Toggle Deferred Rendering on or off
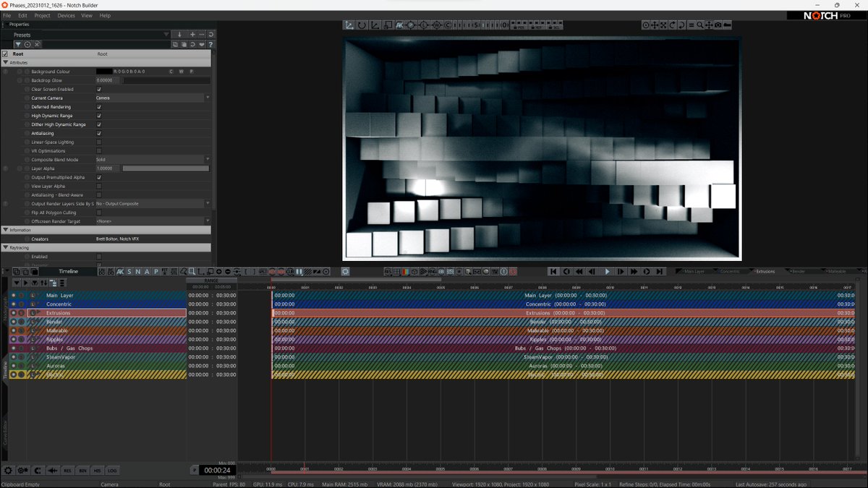This screenshot has width=868, height=488. point(99,106)
